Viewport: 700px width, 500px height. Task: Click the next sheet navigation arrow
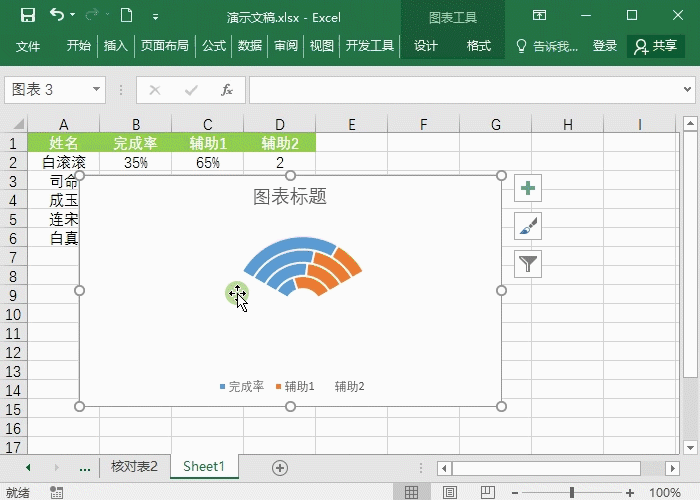56,467
